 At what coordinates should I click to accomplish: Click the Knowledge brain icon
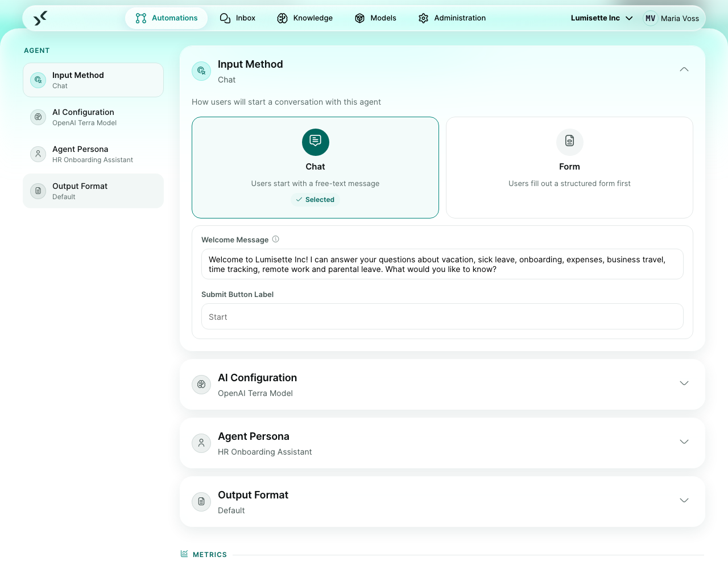coord(283,18)
